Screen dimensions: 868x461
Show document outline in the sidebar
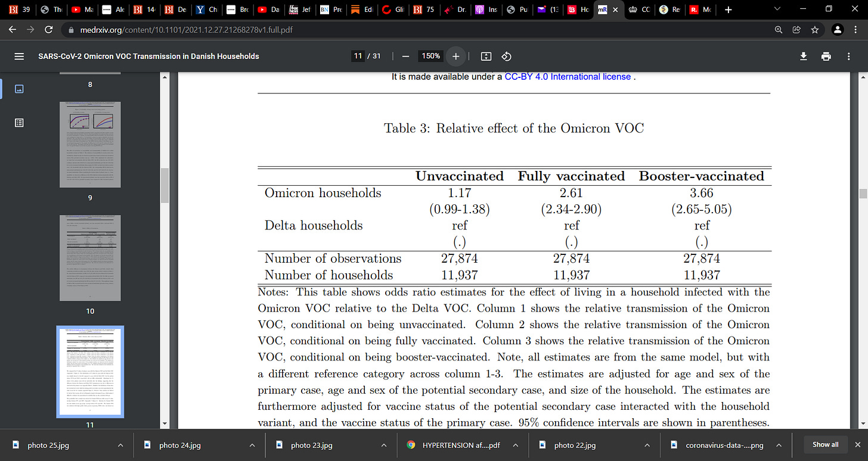19,123
